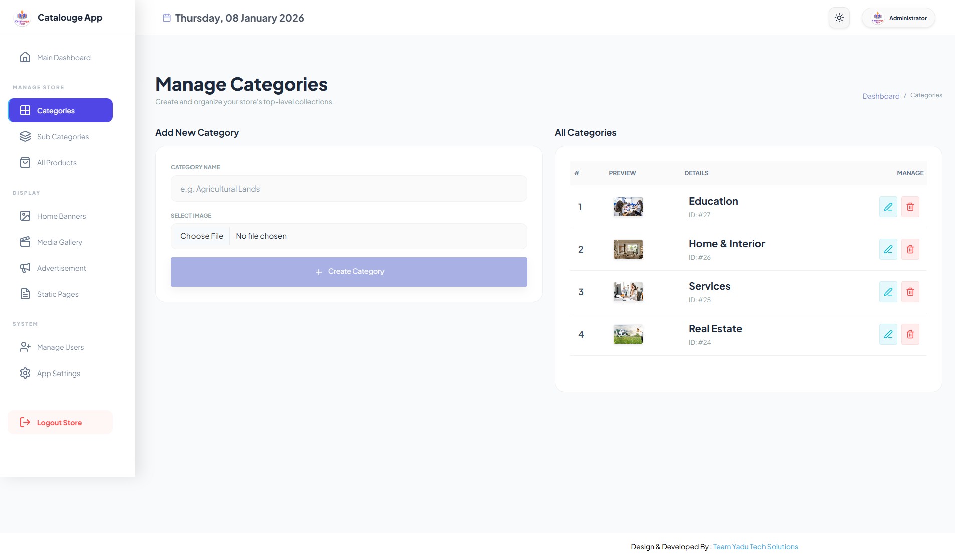The image size is (955, 560).
Task: Click the DETAILS column header
Action: coord(696,173)
